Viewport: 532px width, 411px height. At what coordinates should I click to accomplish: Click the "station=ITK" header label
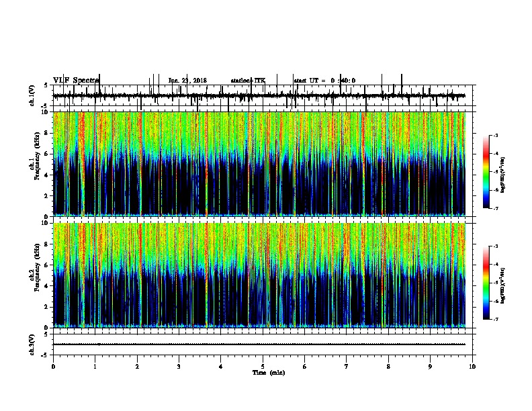pos(248,81)
